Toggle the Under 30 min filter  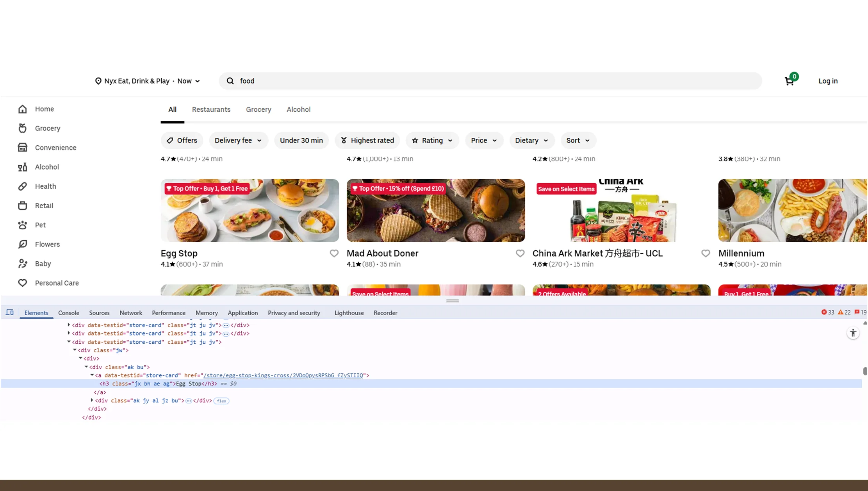pos(301,140)
